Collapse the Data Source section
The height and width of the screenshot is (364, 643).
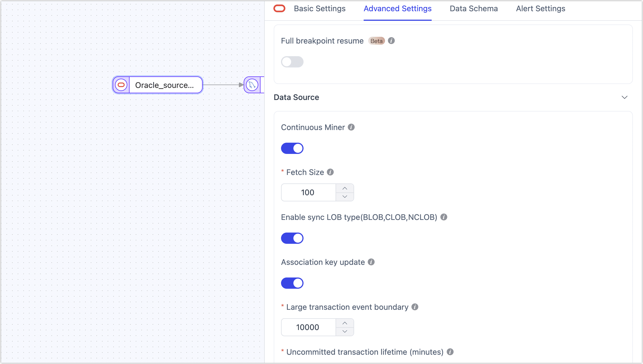click(625, 97)
